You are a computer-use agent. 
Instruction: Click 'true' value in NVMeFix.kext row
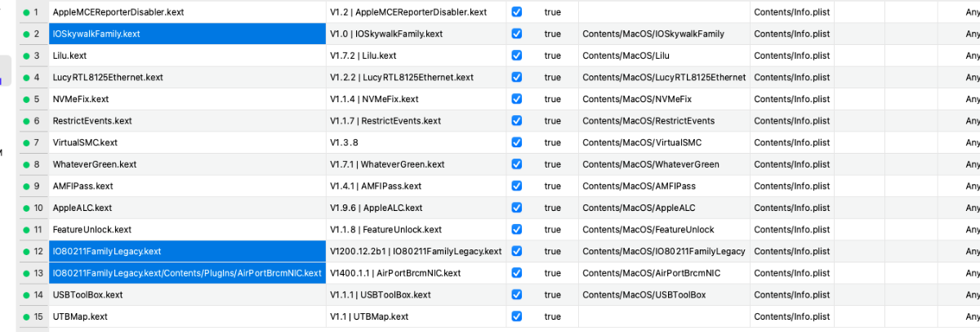(x=553, y=99)
